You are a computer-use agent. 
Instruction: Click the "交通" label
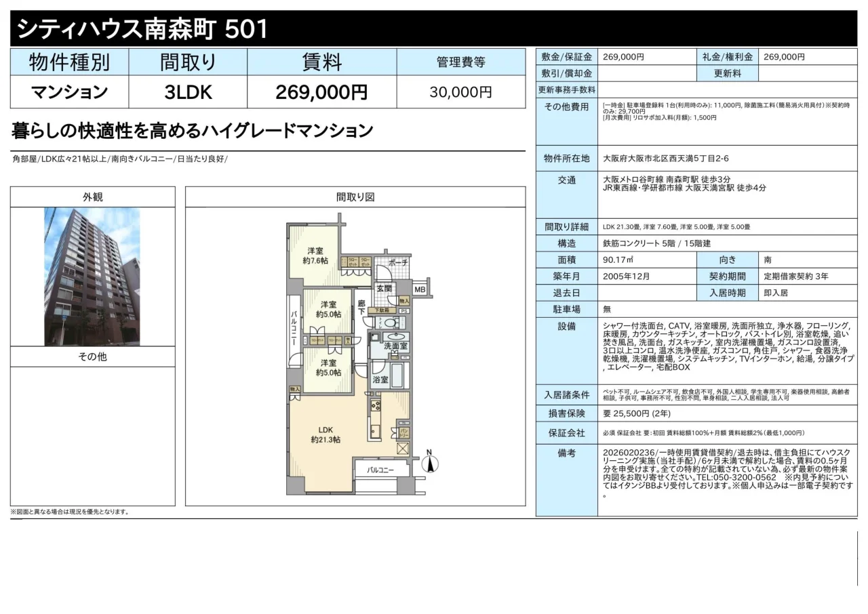(x=567, y=180)
